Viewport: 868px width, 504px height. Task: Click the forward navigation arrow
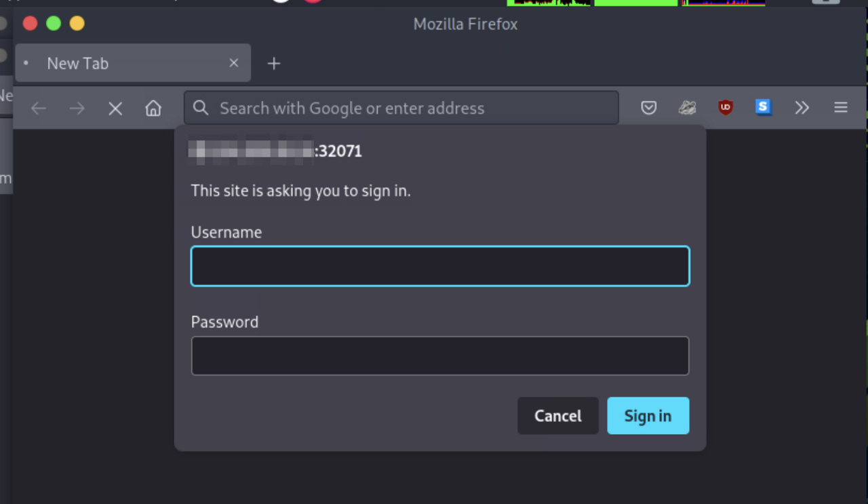tap(77, 108)
